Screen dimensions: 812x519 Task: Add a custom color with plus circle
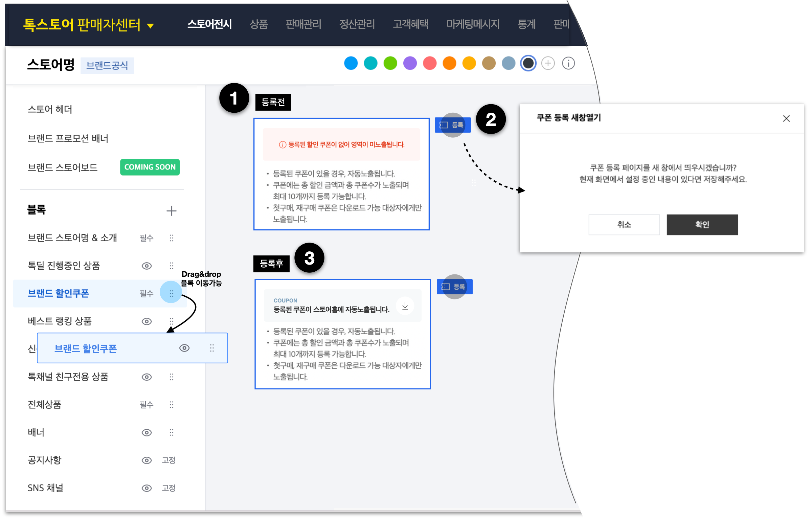pos(548,63)
